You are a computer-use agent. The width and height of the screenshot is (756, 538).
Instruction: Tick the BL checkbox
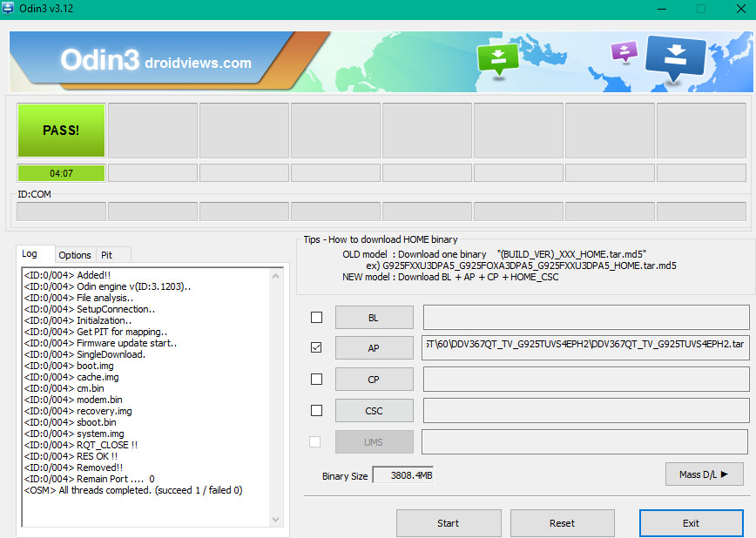[316, 317]
